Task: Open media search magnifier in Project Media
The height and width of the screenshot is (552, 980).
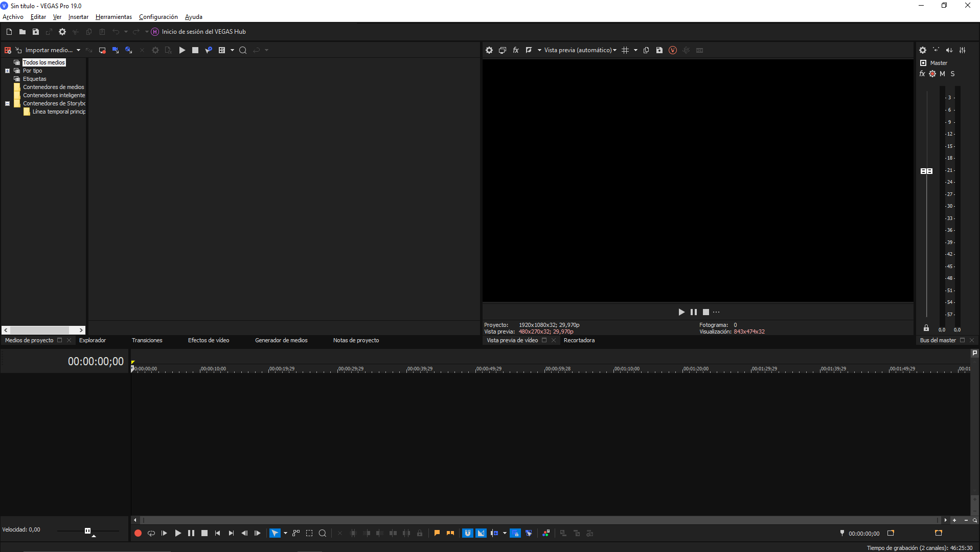Action: (x=243, y=50)
